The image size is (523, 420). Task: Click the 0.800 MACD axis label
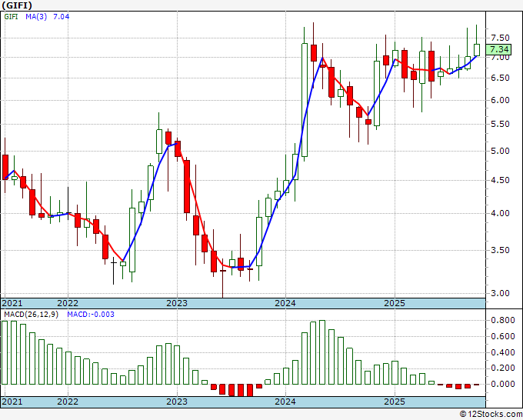coord(503,320)
